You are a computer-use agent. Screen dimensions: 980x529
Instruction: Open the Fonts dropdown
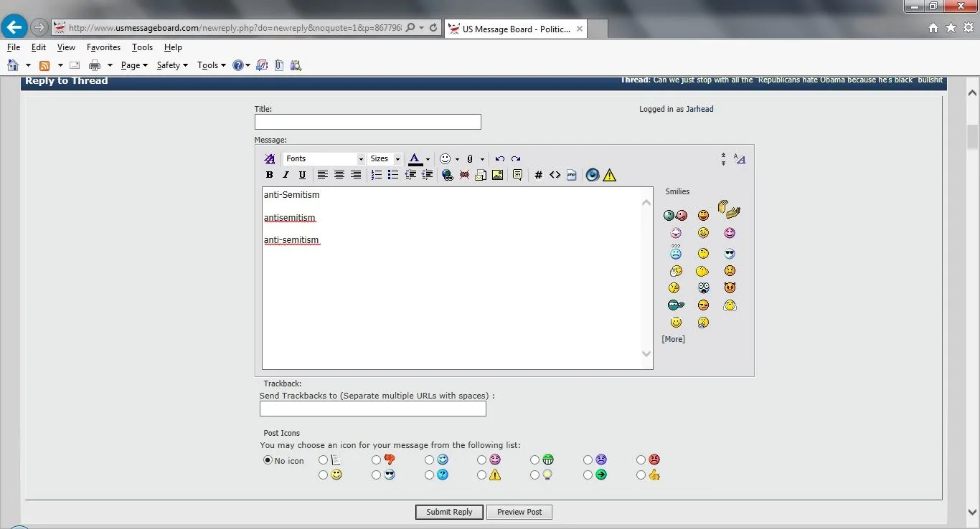click(x=324, y=159)
